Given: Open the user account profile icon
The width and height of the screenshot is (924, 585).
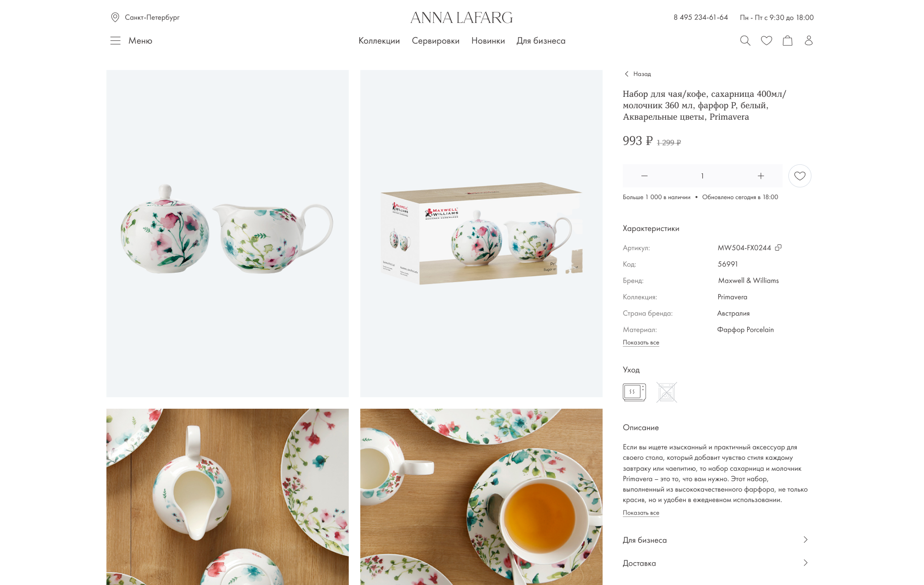Looking at the screenshot, I should (x=809, y=41).
